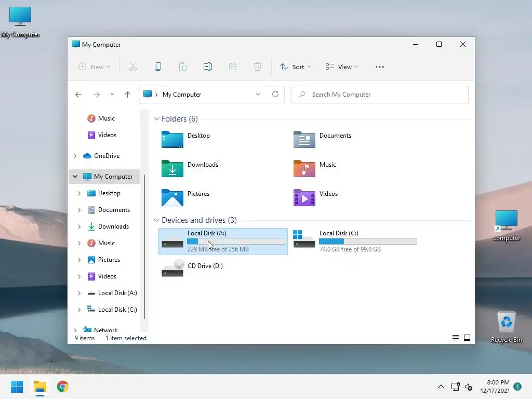Select top Music entry in sidebar
Viewport: 532px width, 399px height.
(x=101, y=118)
